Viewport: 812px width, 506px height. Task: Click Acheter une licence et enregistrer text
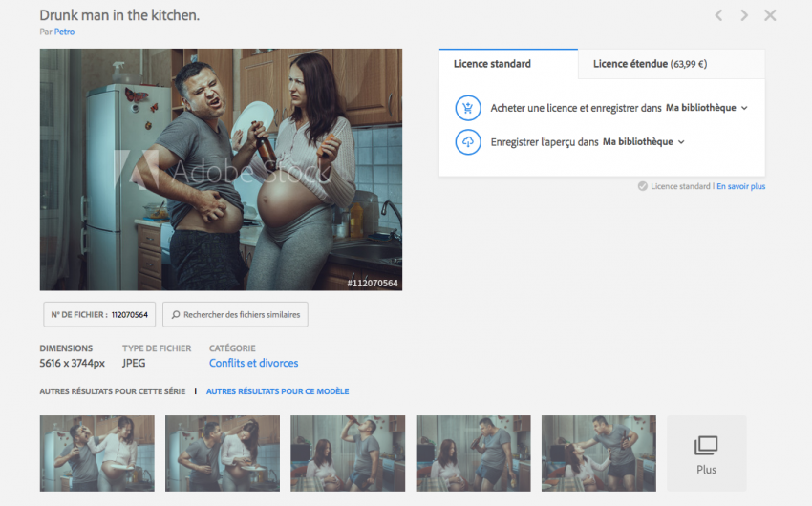[576, 108]
